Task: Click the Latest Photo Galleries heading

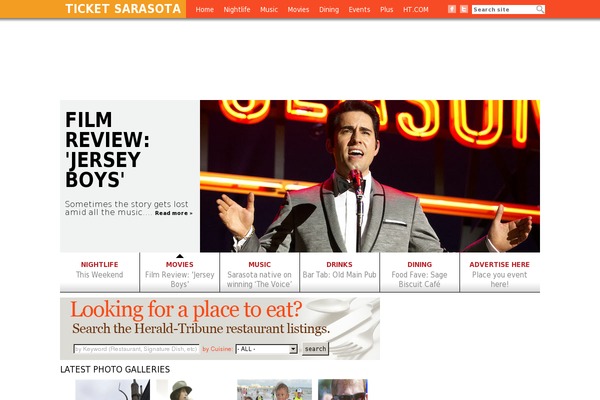Action: click(x=115, y=369)
